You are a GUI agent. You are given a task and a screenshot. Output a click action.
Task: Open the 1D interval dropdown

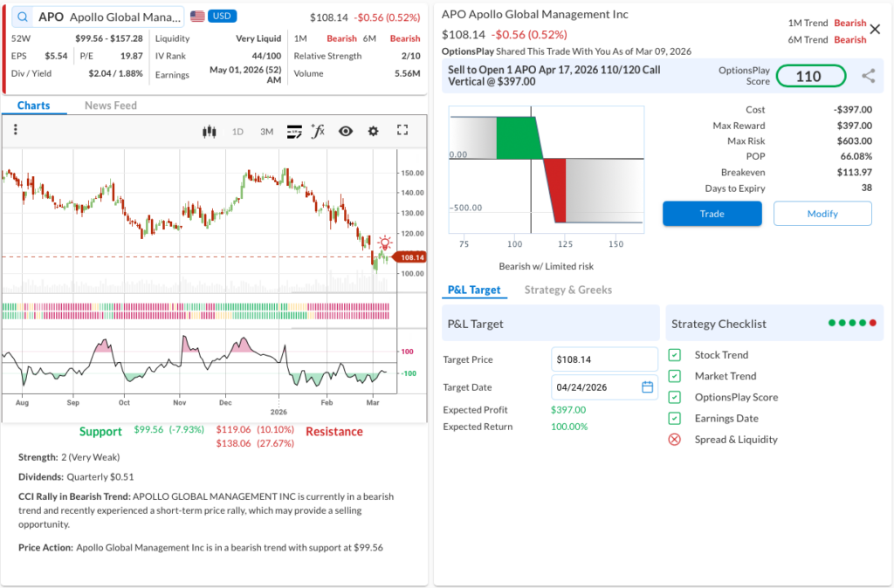click(x=237, y=132)
